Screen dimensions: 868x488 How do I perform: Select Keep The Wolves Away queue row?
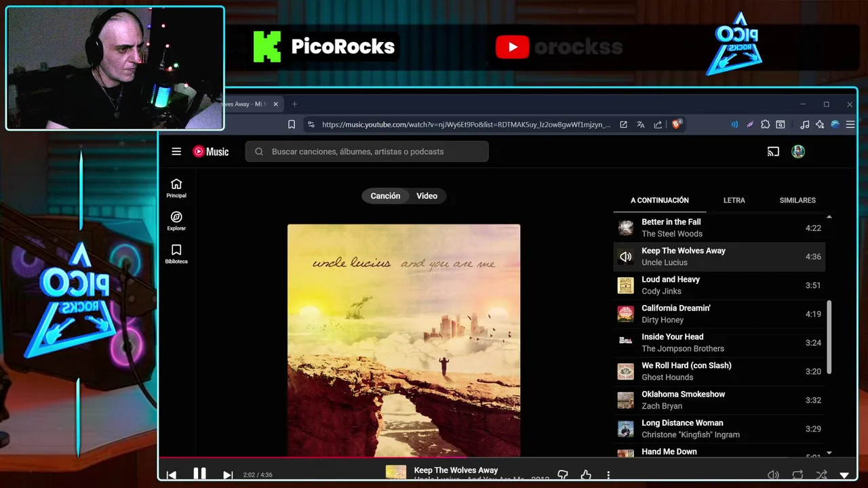719,257
